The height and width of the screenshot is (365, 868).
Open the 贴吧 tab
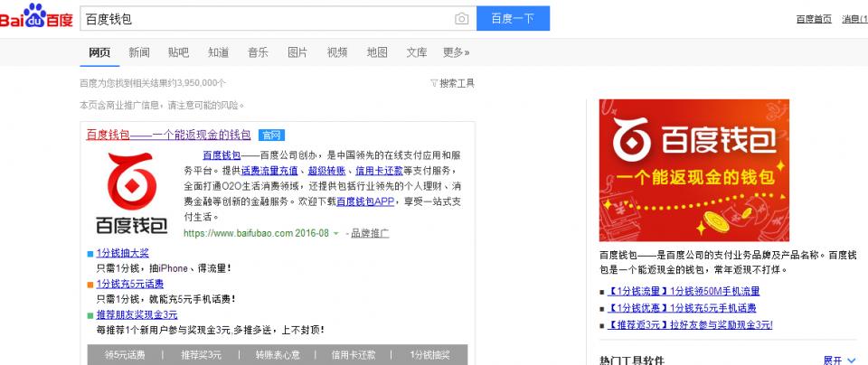pyautogui.click(x=178, y=52)
